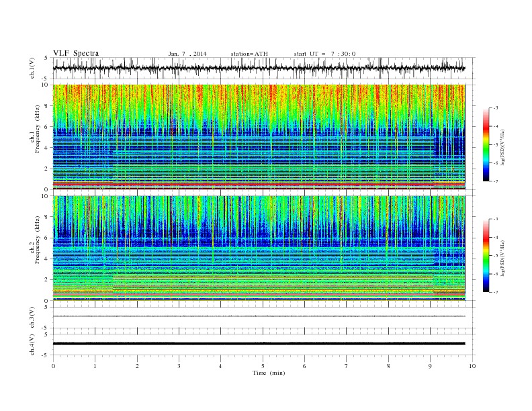Viewport: 532px width, 411px height.
Task: Click tick label "4" on Time axis
Action: click(x=221, y=366)
